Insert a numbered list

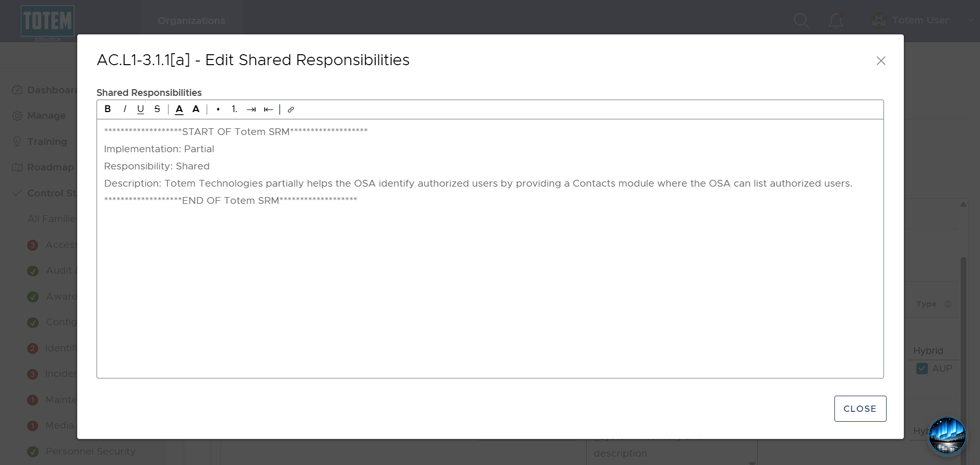point(235,109)
